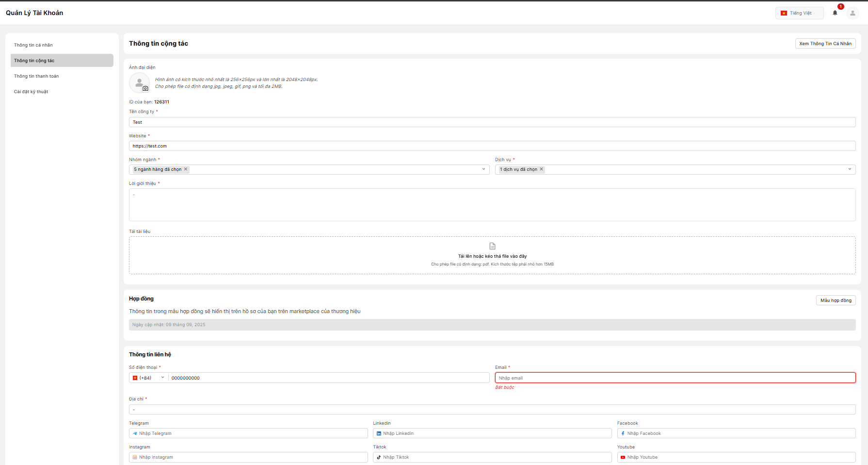Click the camera icon to upload avatar
The height and width of the screenshot is (465, 868).
click(145, 89)
